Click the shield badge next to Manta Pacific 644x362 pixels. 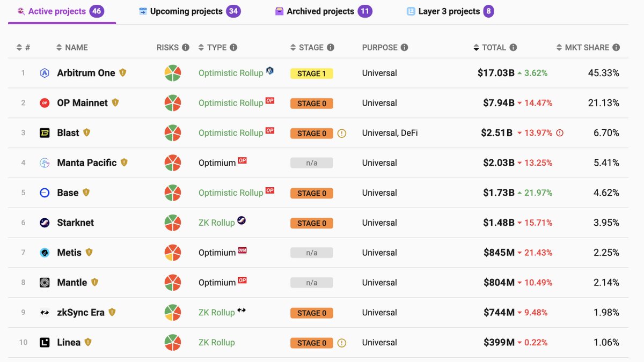pos(124,162)
